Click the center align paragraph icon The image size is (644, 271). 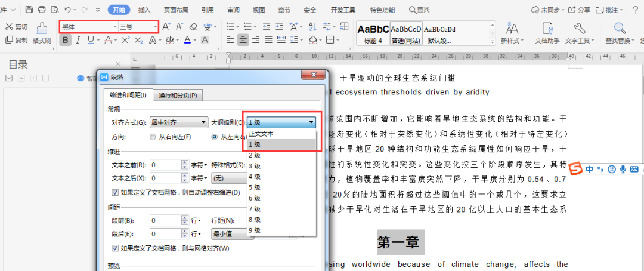tap(243, 40)
